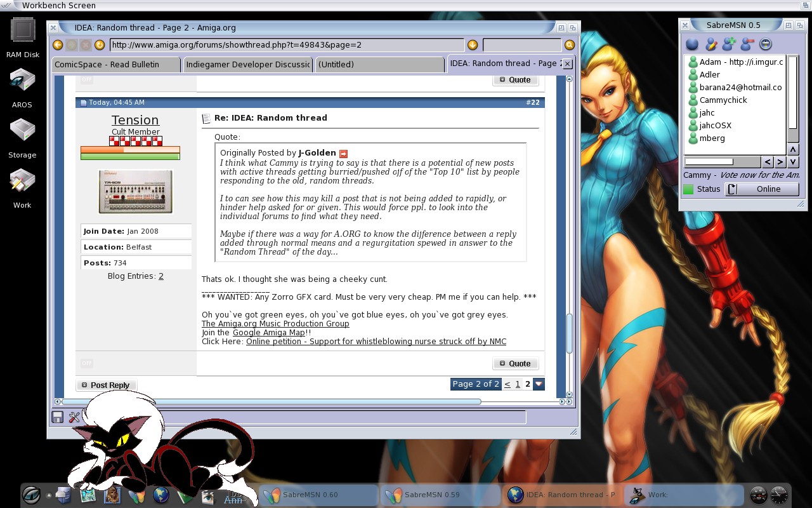This screenshot has height=508, width=812.
Task: Focus the URL address field
Action: coord(287,45)
